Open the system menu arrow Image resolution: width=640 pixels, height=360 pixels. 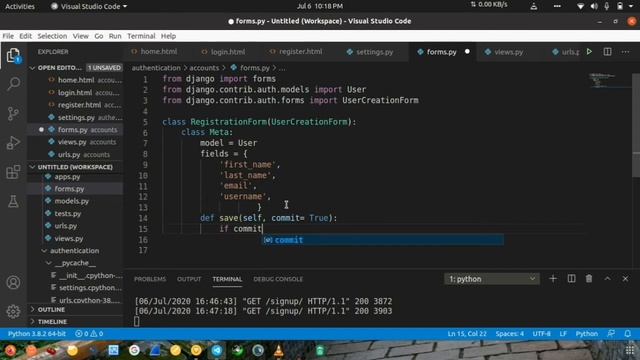[x=632, y=6]
